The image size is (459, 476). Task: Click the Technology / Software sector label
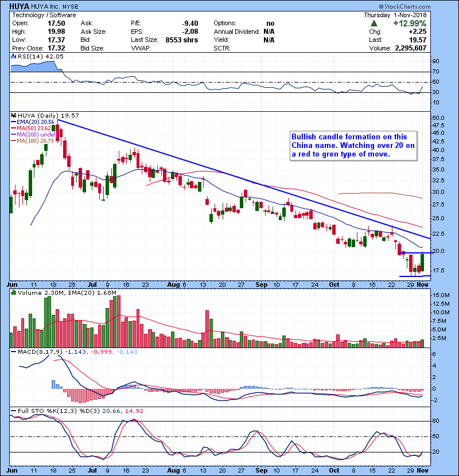pos(44,15)
